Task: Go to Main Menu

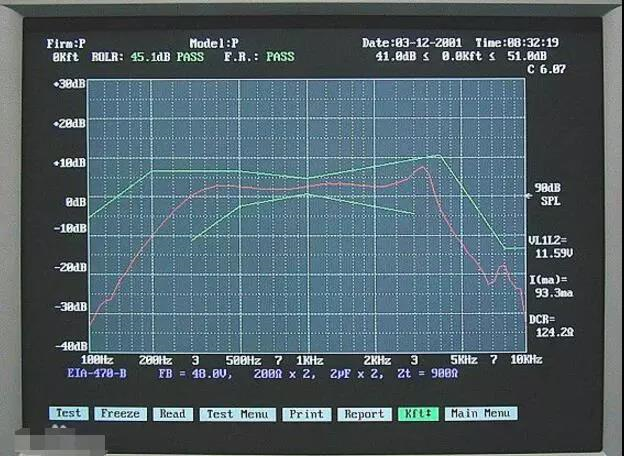Action: pyautogui.click(x=481, y=413)
